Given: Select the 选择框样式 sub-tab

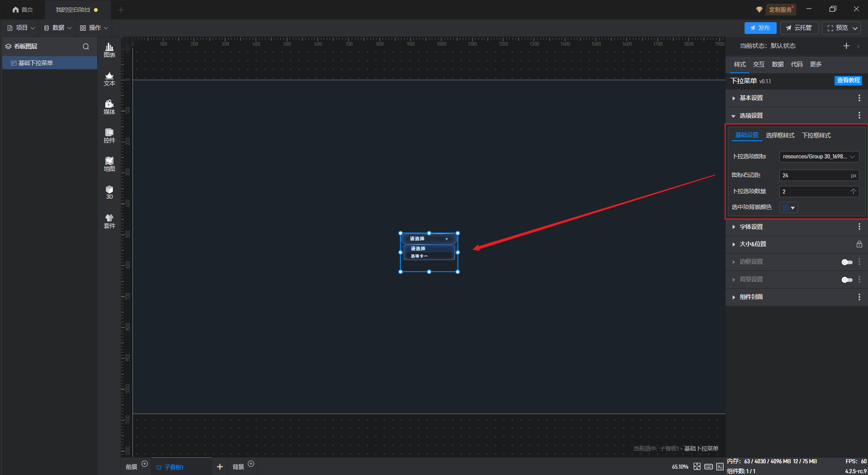Looking at the screenshot, I should tap(780, 135).
